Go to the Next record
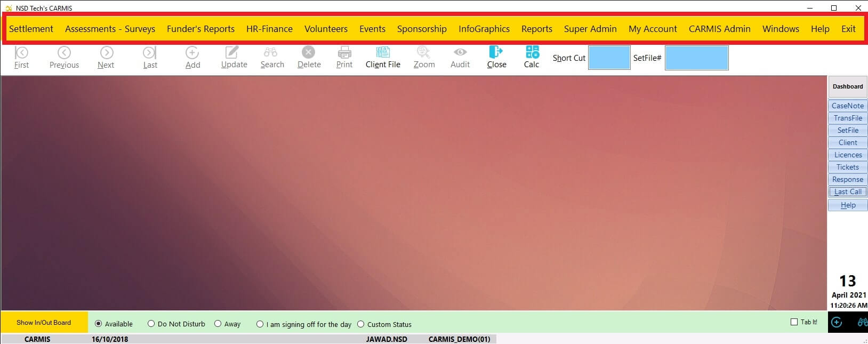Screen dimensions: 868x344 pos(106,58)
